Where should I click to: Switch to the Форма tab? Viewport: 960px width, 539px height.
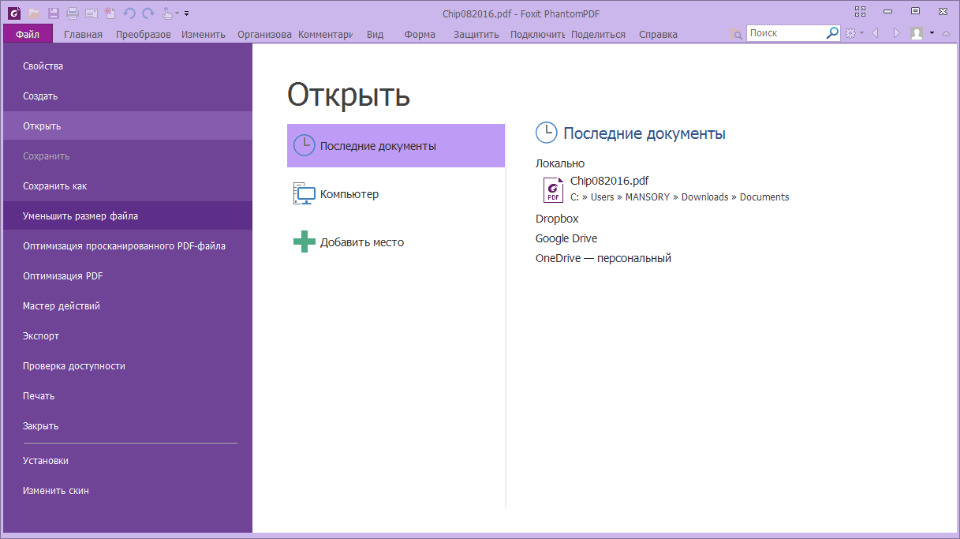click(x=420, y=34)
